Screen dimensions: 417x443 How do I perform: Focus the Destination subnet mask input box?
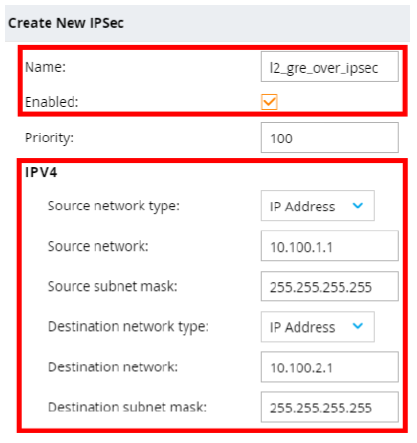pos(329,407)
